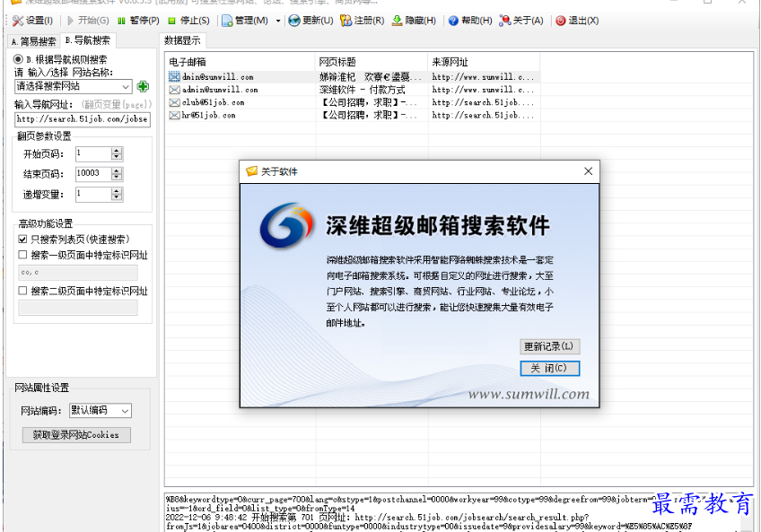The image size is (761, 532).
Task: Close the 关于软件 dialog with X
Action: coord(588,171)
